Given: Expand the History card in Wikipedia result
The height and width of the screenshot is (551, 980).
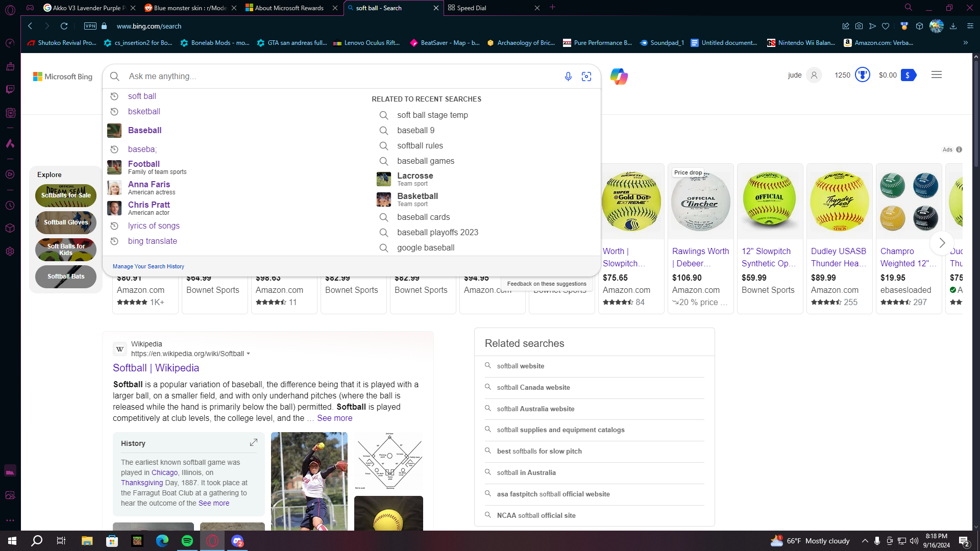Looking at the screenshot, I should (x=254, y=443).
